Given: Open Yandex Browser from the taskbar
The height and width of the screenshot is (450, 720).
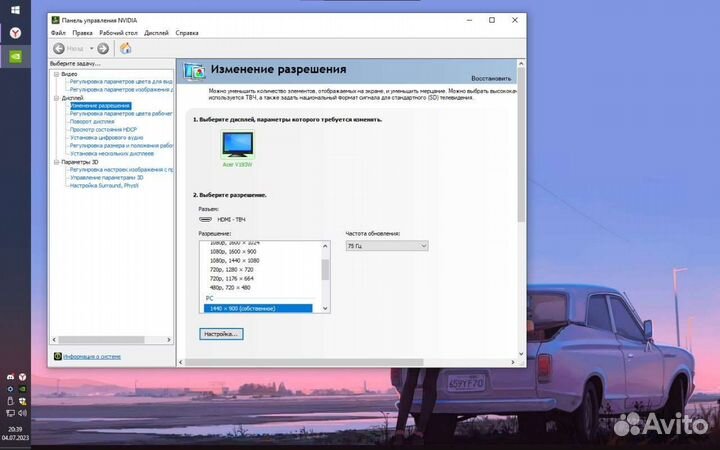Looking at the screenshot, I should (15, 33).
